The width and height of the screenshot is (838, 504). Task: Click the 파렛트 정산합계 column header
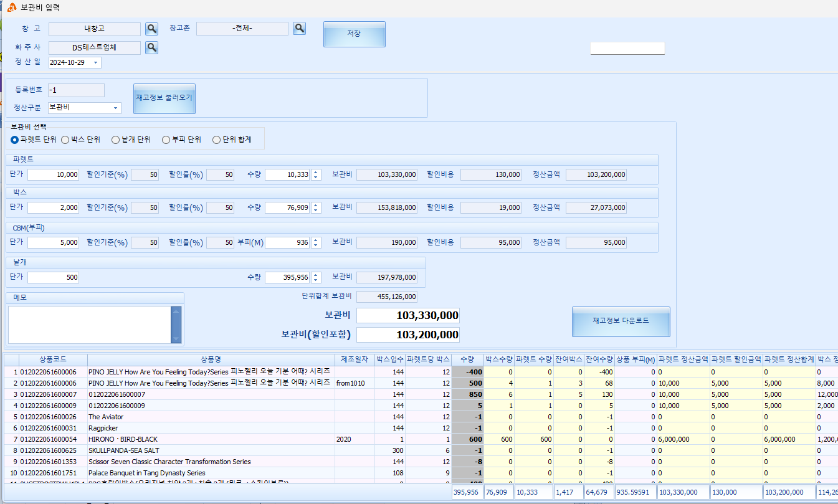[x=789, y=359]
